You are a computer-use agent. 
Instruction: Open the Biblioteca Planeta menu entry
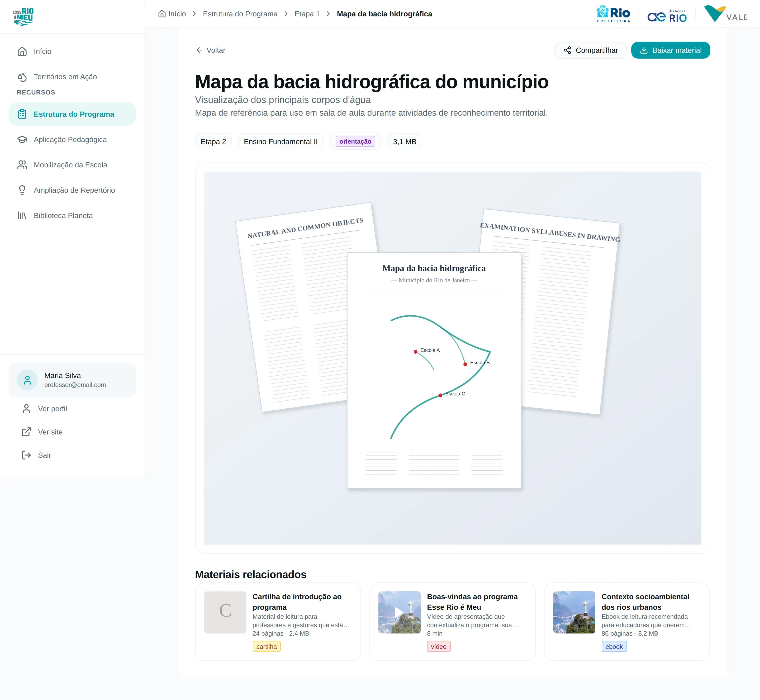click(x=72, y=216)
